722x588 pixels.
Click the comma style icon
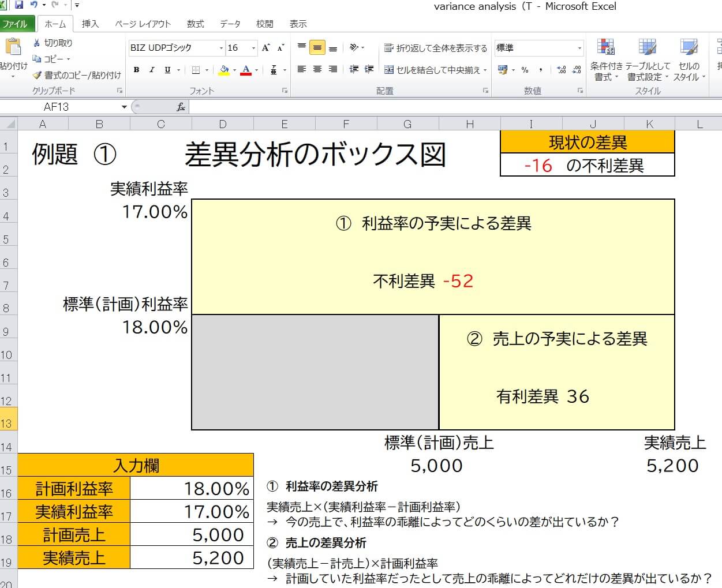pyautogui.click(x=541, y=70)
